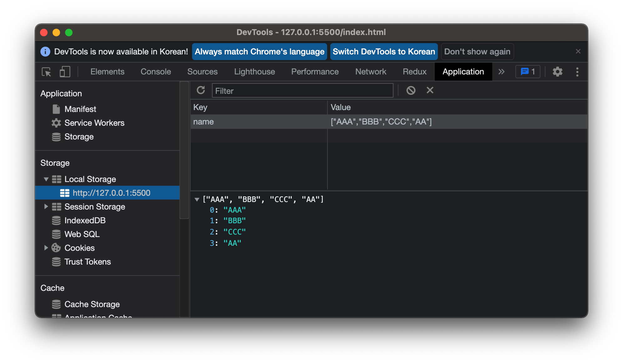623x364 pixels.
Task: Click the Filter input field
Action: [302, 91]
